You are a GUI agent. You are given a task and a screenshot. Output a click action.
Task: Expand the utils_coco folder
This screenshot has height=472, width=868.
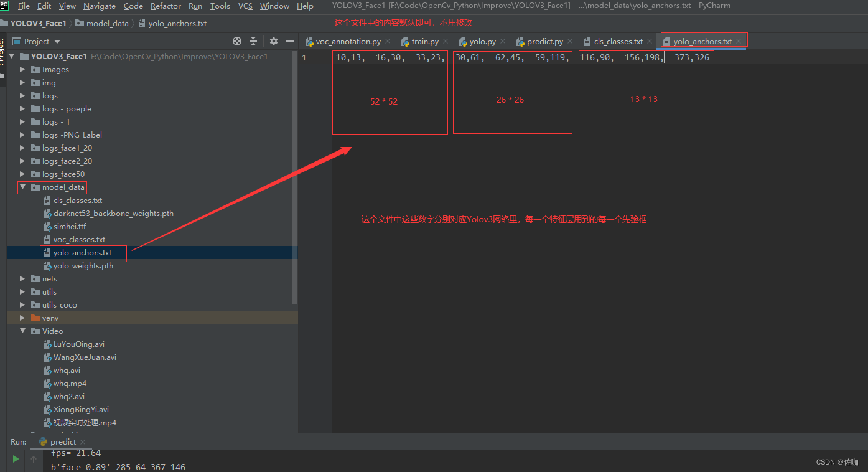[x=22, y=305]
